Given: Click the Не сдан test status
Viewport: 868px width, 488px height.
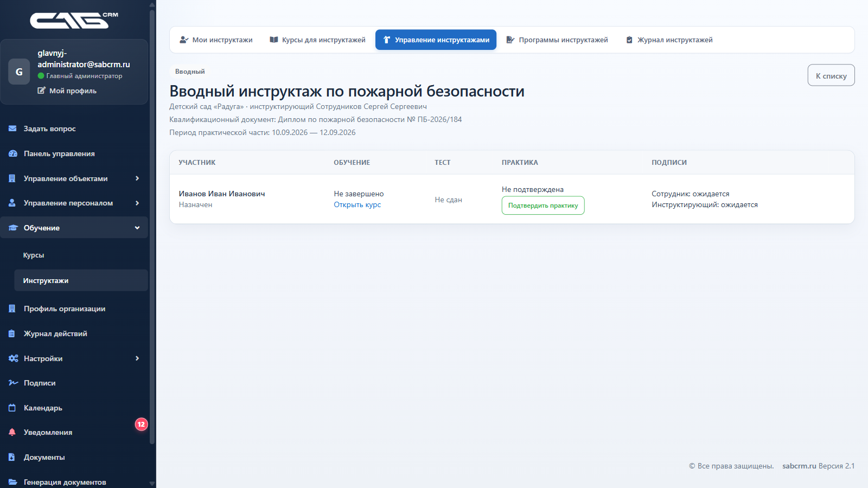Looking at the screenshot, I should (x=448, y=200).
